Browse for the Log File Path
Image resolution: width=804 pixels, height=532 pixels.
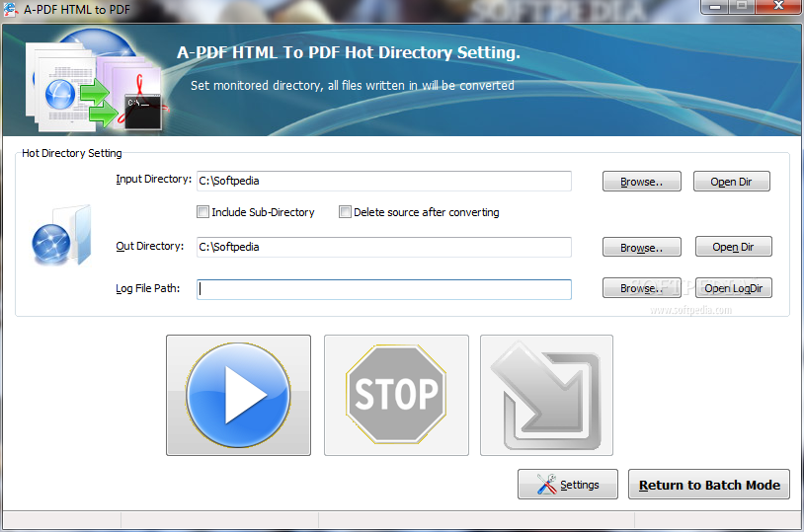pyautogui.click(x=641, y=288)
